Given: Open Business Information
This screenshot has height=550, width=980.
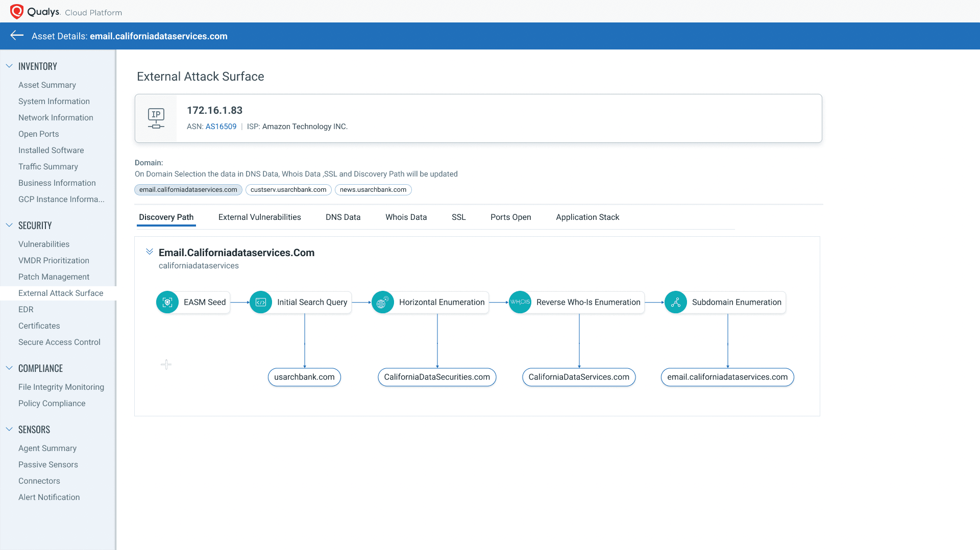Looking at the screenshot, I should [x=57, y=183].
